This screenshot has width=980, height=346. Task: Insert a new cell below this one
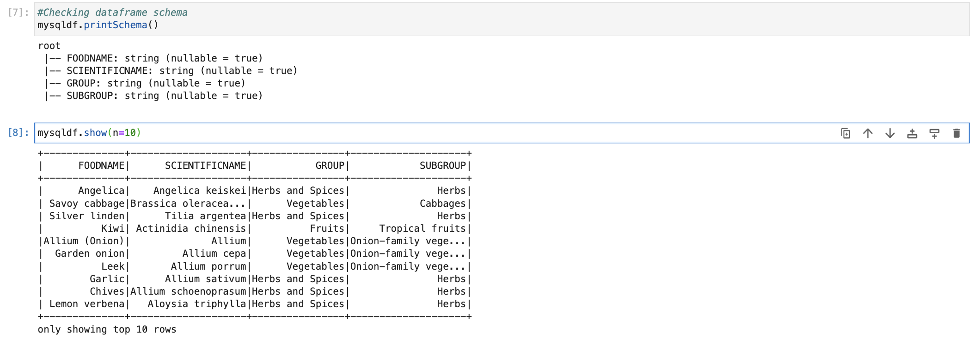[934, 134]
